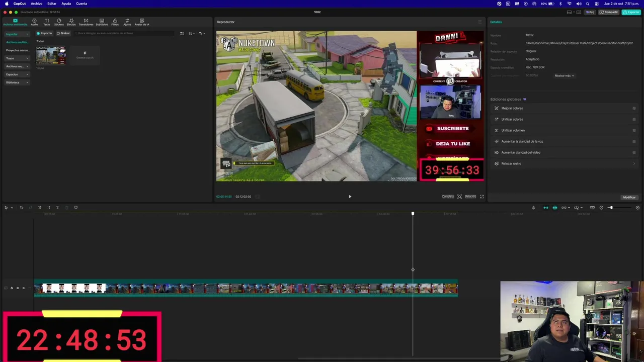Expand Mostrar más project details

coord(565,75)
